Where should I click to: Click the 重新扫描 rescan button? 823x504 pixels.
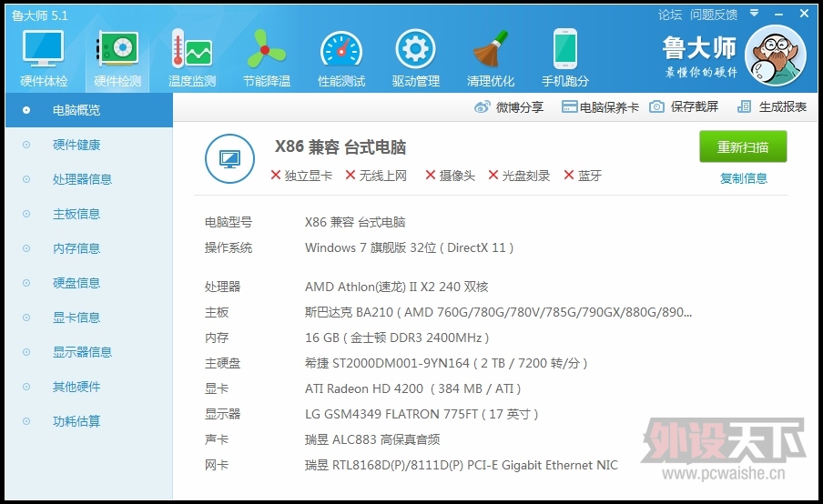[x=743, y=146]
